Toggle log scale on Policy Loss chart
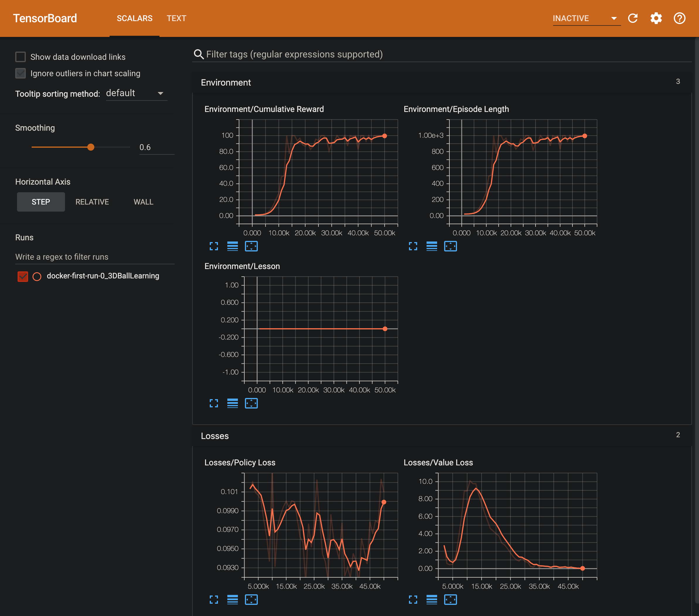This screenshot has height=616, width=699. [x=233, y=600]
